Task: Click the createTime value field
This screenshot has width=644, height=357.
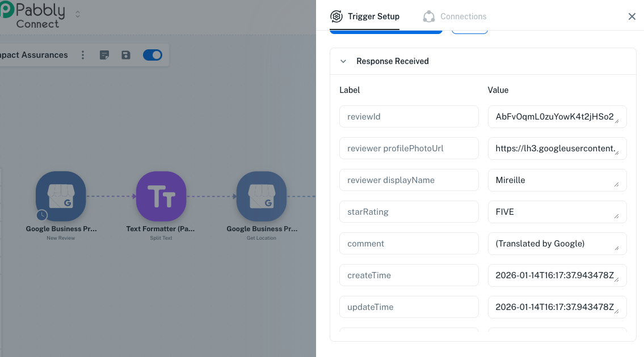Action: (x=557, y=275)
